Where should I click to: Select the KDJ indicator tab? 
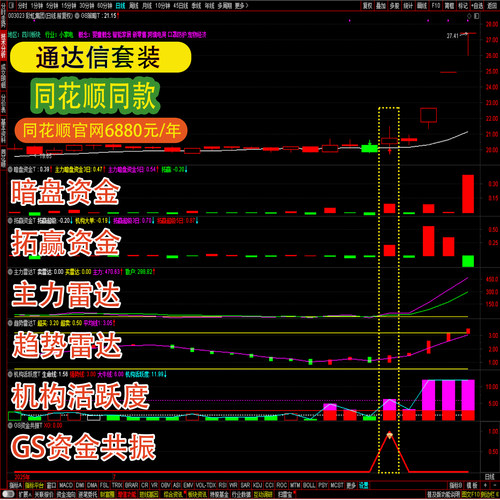pyautogui.click(x=257, y=485)
